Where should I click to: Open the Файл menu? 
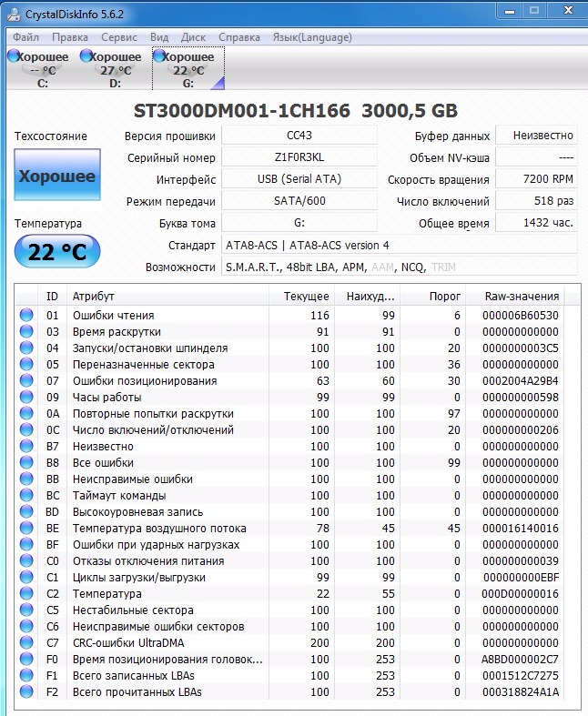25,37
